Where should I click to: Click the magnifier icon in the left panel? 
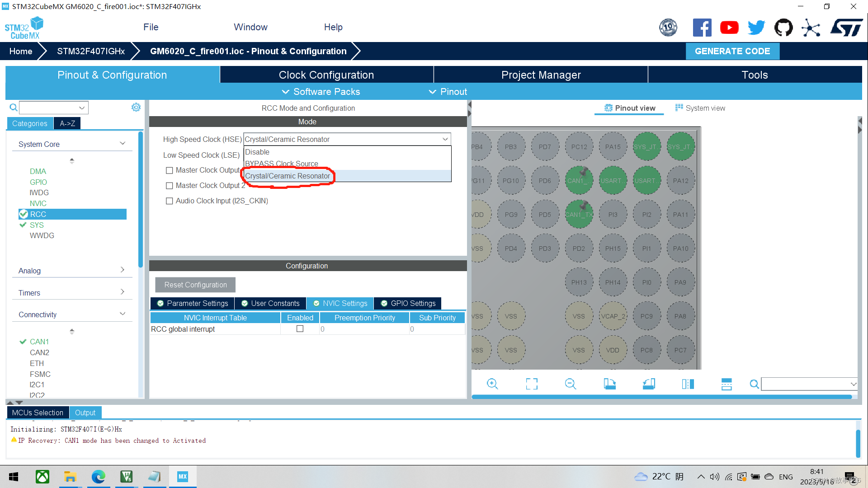tap(14, 108)
